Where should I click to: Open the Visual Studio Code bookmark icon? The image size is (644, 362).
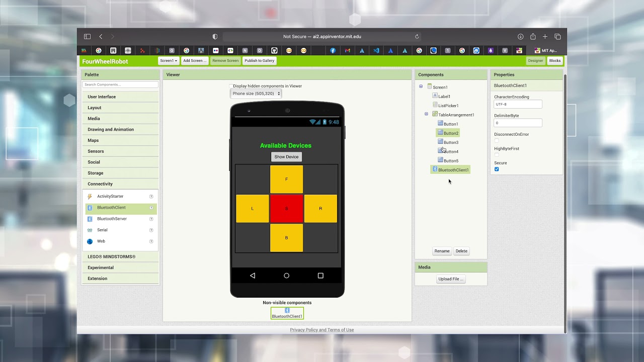pyautogui.click(x=376, y=50)
